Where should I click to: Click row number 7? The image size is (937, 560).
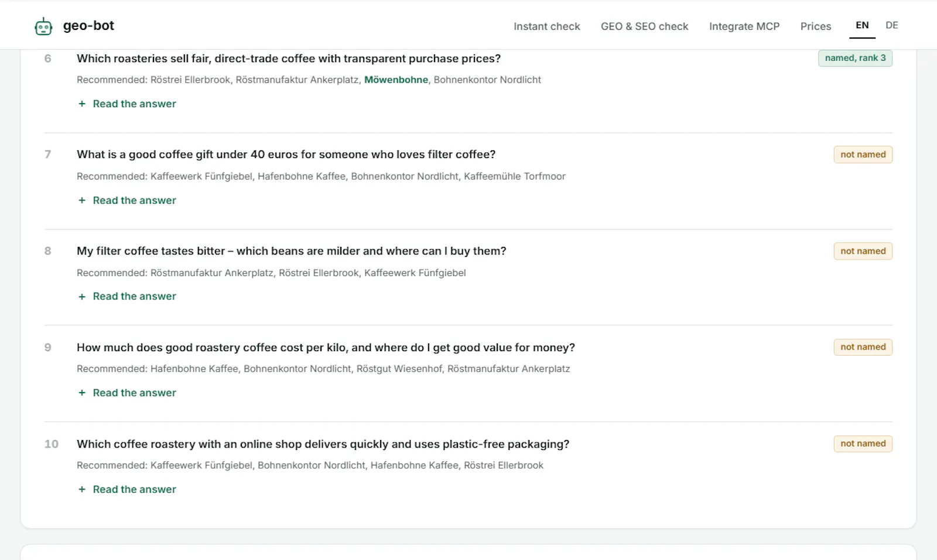point(48,154)
